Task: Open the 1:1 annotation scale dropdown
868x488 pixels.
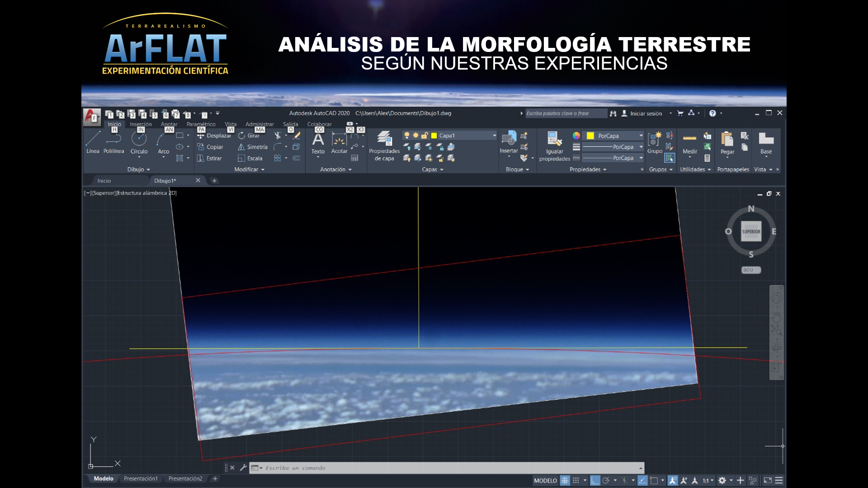Action: click(708, 480)
